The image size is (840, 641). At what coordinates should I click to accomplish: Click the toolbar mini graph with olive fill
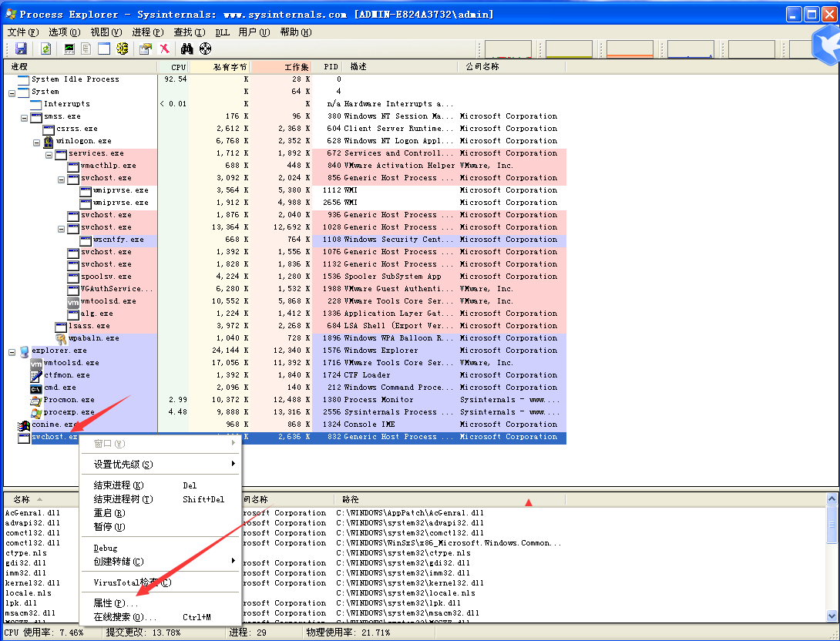[x=569, y=49]
